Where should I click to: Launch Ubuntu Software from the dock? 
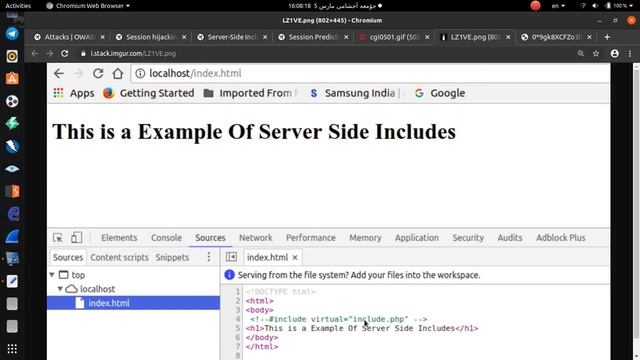pyautogui.click(x=12, y=78)
